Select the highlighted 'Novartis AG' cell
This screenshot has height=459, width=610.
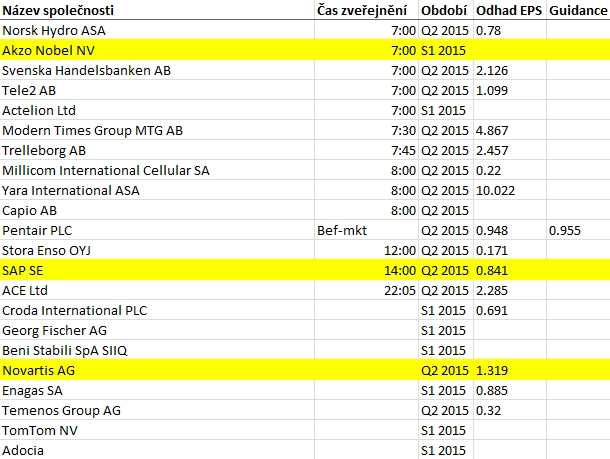click(x=157, y=370)
